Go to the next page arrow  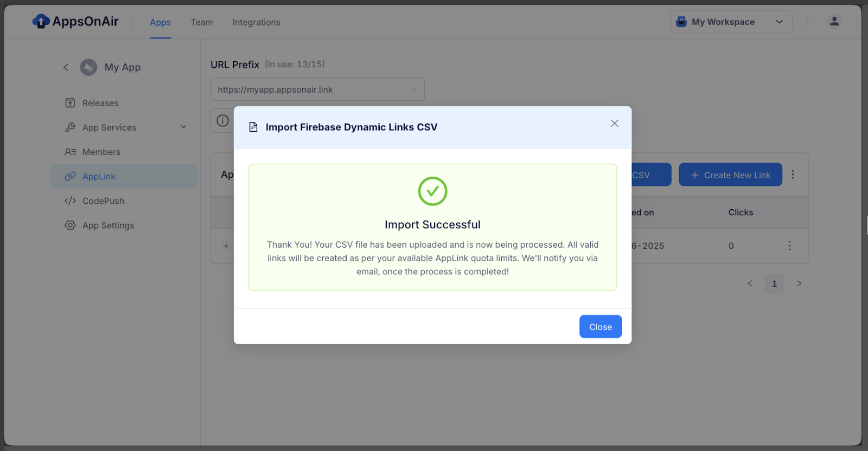[x=799, y=283]
